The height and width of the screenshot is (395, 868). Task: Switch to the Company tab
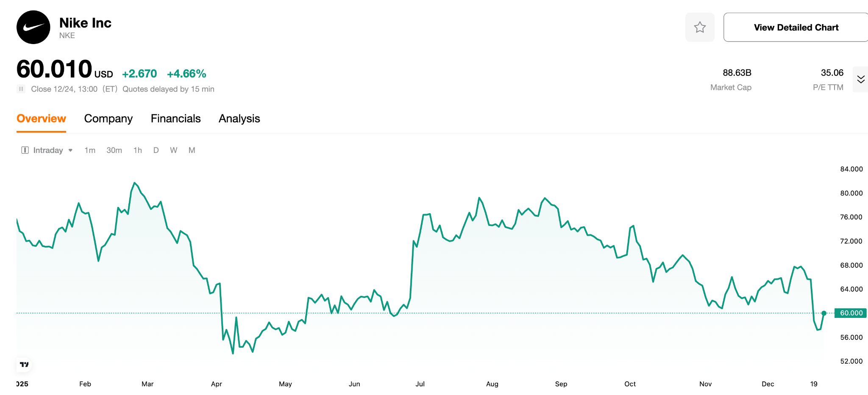pos(108,119)
